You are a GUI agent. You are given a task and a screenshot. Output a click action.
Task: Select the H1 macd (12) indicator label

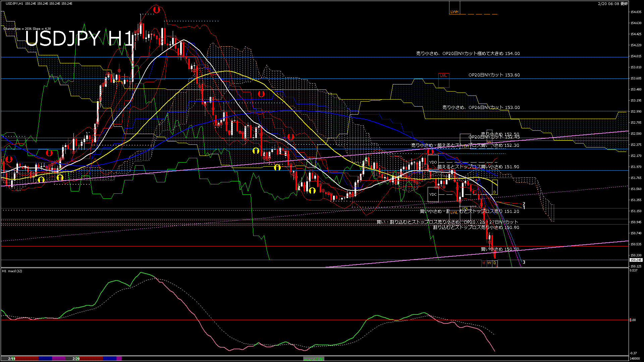[x=12, y=271]
